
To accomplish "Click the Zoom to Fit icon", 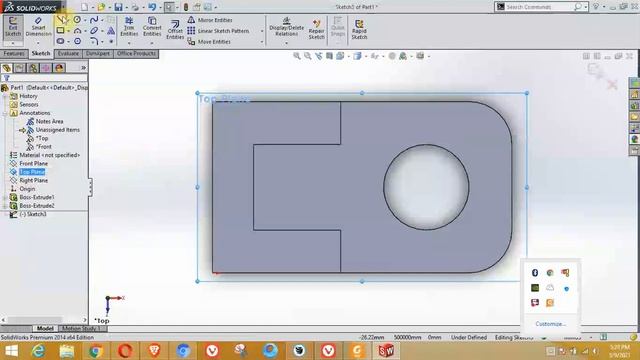I will click(297, 56).
